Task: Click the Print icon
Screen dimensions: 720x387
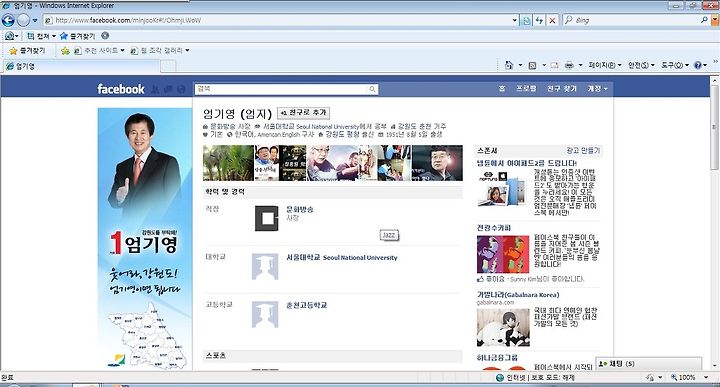Action: point(569,65)
